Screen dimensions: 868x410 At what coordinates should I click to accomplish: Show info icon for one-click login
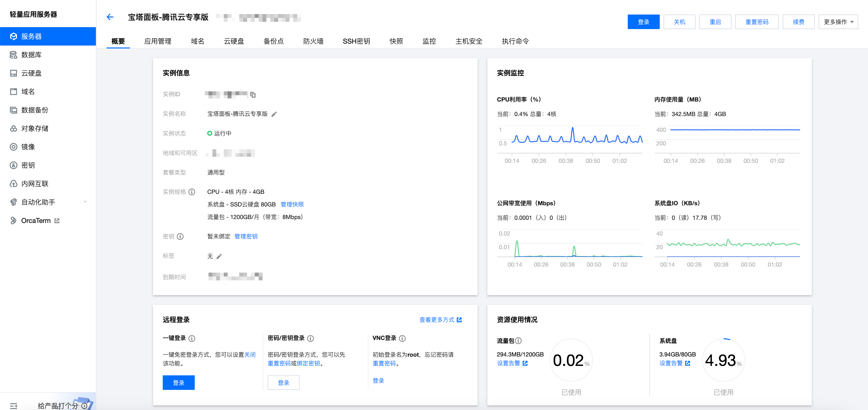(x=192, y=338)
